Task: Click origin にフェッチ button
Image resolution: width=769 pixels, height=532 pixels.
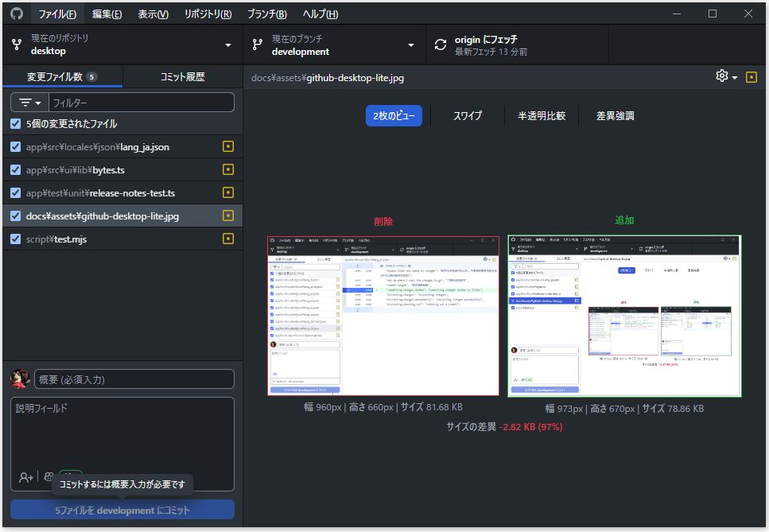Action: pyautogui.click(x=517, y=45)
